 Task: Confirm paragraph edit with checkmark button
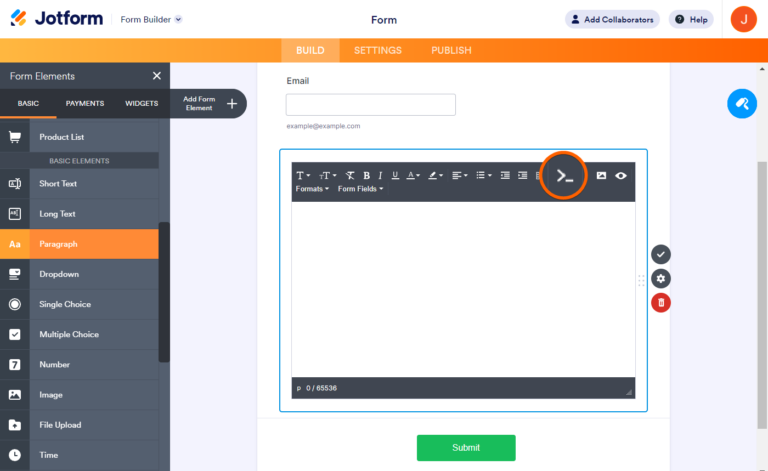tap(661, 255)
